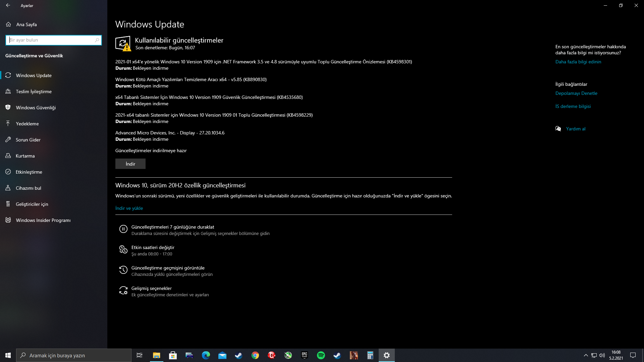Open Spotify from the taskbar
The height and width of the screenshot is (362, 644).
(x=321, y=355)
